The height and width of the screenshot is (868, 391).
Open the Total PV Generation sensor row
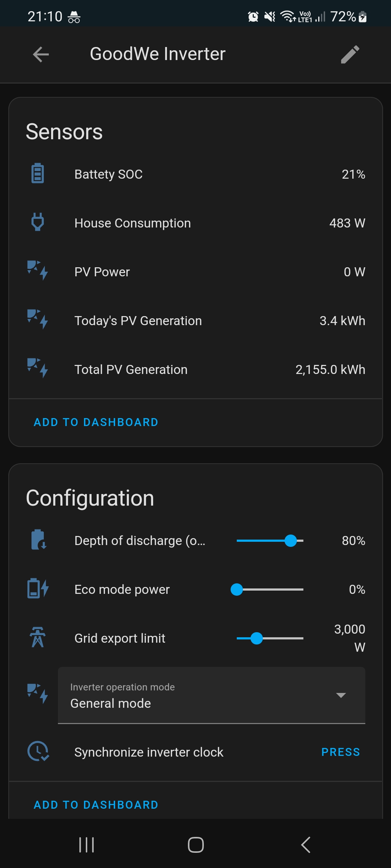click(195, 370)
